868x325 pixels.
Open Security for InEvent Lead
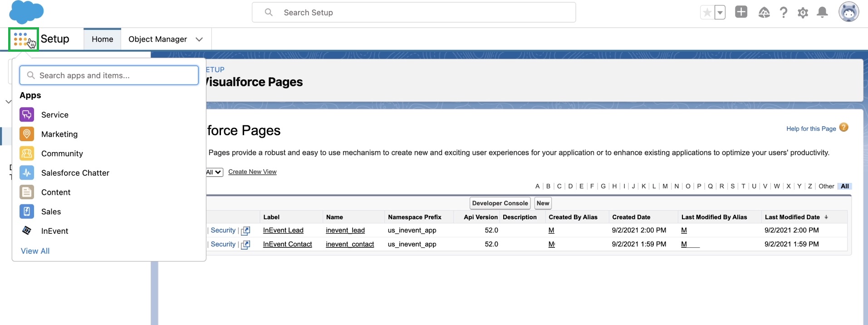[x=223, y=230]
